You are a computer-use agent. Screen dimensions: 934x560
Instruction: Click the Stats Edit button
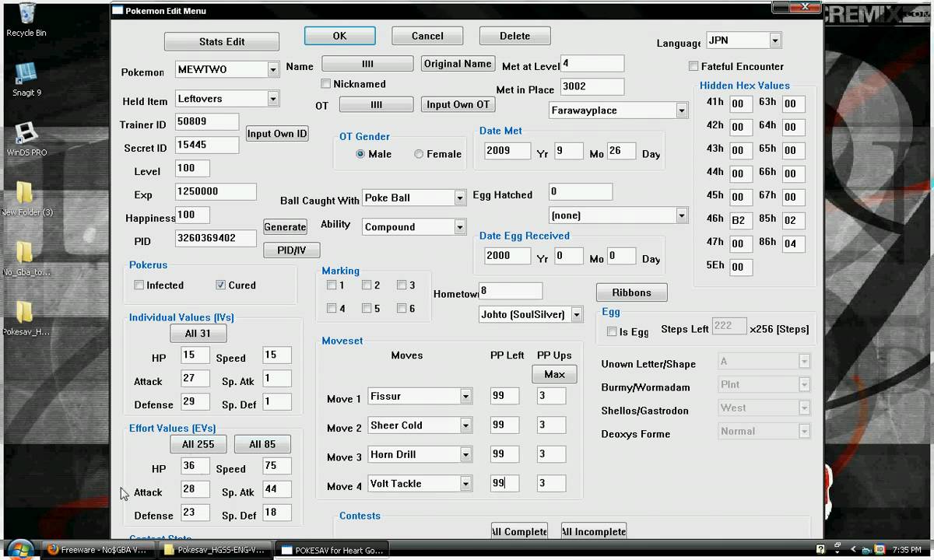tap(222, 42)
